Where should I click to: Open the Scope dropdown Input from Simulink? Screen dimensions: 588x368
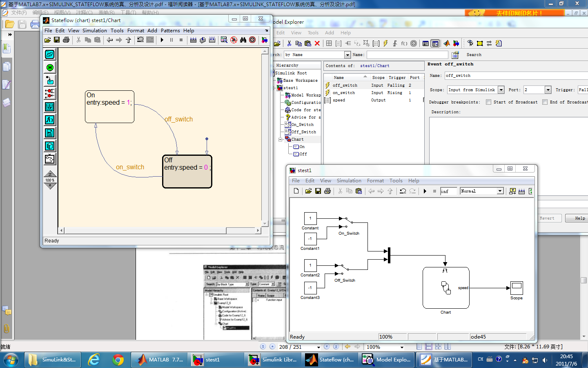[x=501, y=90]
